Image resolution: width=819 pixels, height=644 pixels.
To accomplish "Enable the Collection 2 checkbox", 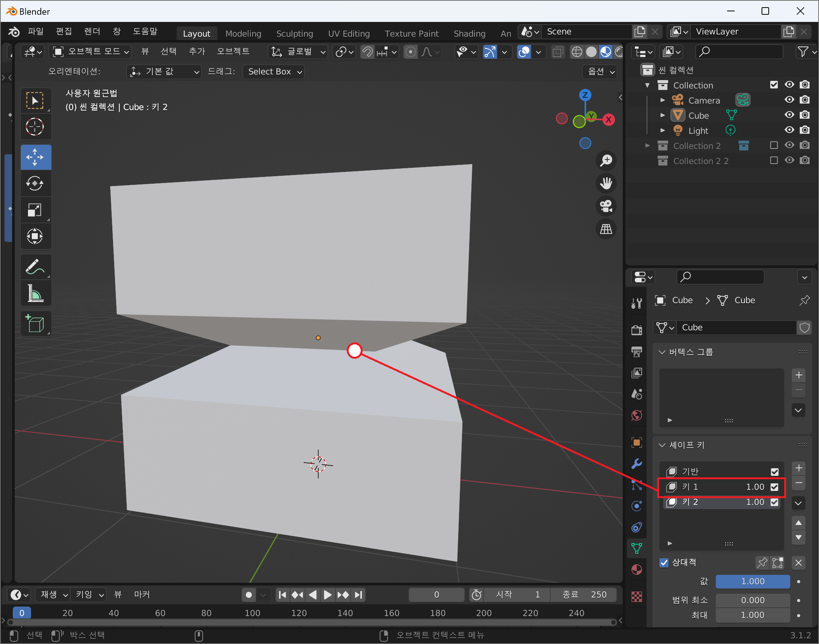I will (774, 146).
